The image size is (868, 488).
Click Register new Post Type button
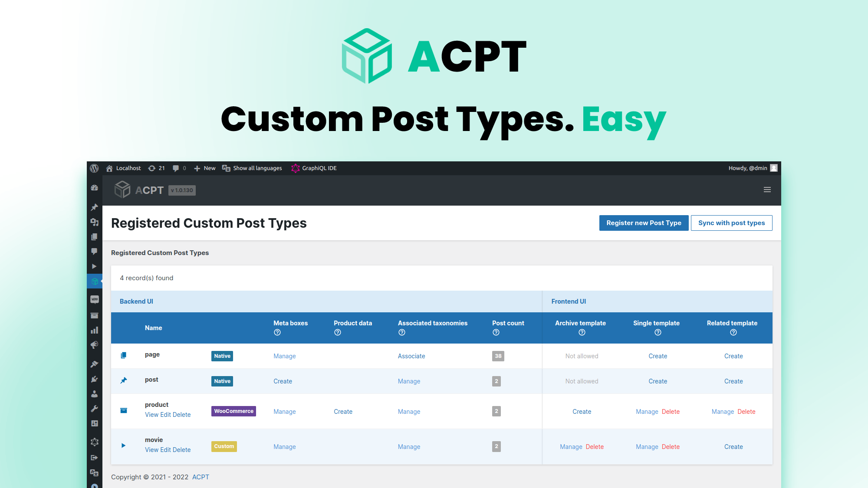(x=644, y=223)
